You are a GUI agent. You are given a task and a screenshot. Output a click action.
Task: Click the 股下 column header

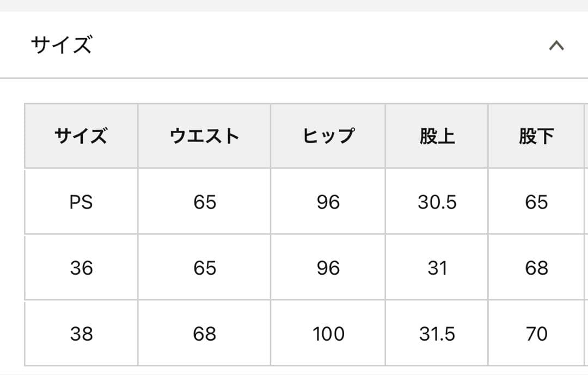(535, 135)
